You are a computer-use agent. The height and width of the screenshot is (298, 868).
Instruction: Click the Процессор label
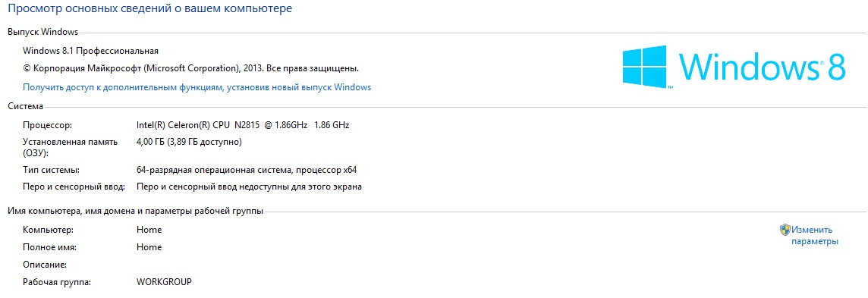tap(48, 125)
